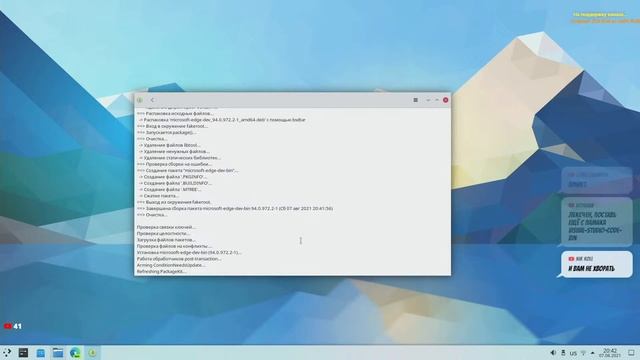640x360 pixels.
Task: Open the volume control in the system tray
Action: [553, 353]
